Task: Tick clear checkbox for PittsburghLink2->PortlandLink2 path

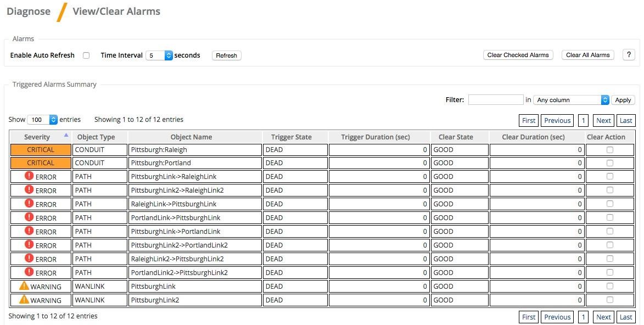Action: (610, 245)
